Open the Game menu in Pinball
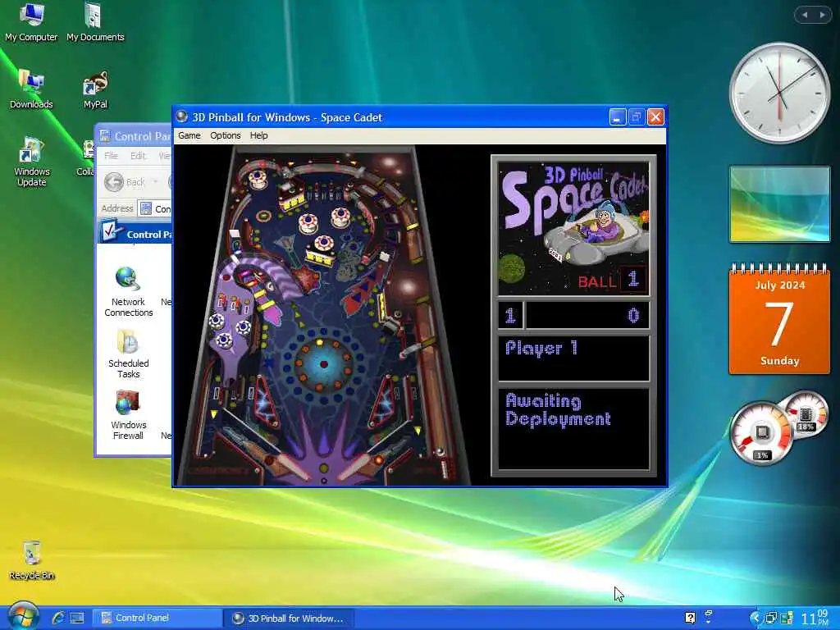840x630 pixels. point(189,135)
